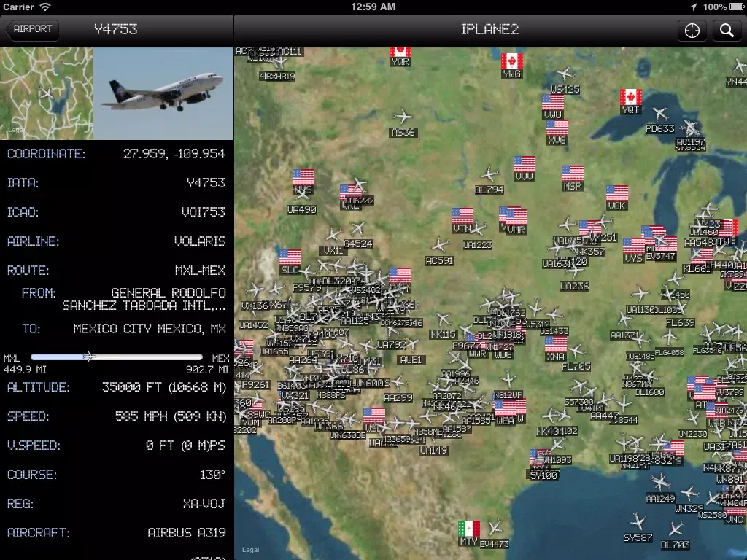The height and width of the screenshot is (560, 747).
Task: Select the FL639 flight label
Action: (x=681, y=323)
